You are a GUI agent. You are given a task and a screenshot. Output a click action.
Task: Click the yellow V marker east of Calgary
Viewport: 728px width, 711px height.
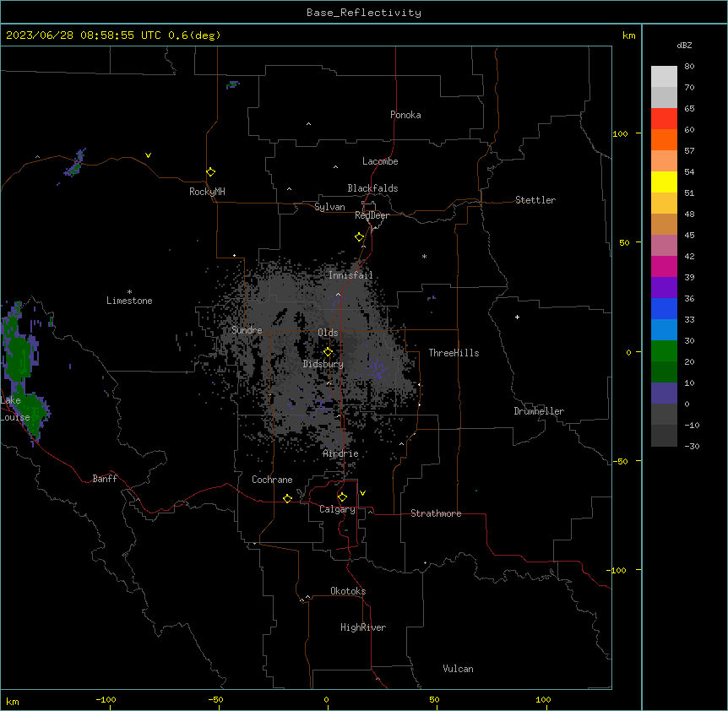(x=362, y=493)
